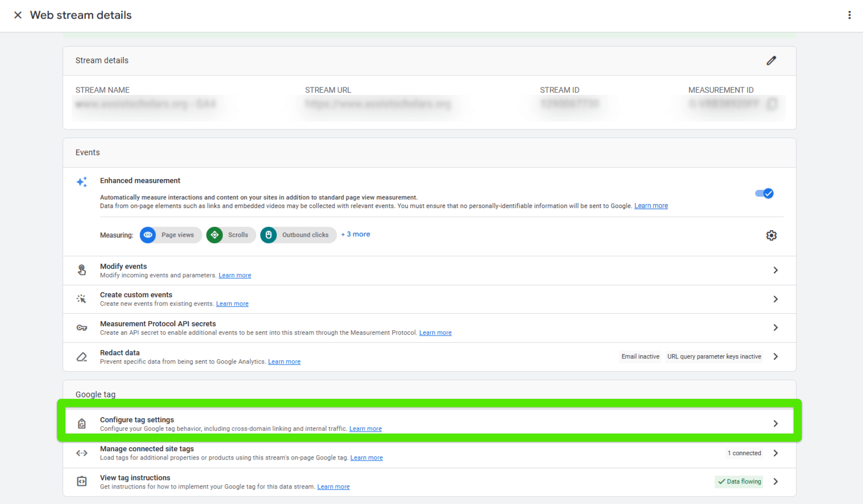
Task: Click Learn more link under Enhanced measurement
Action: [x=651, y=206]
